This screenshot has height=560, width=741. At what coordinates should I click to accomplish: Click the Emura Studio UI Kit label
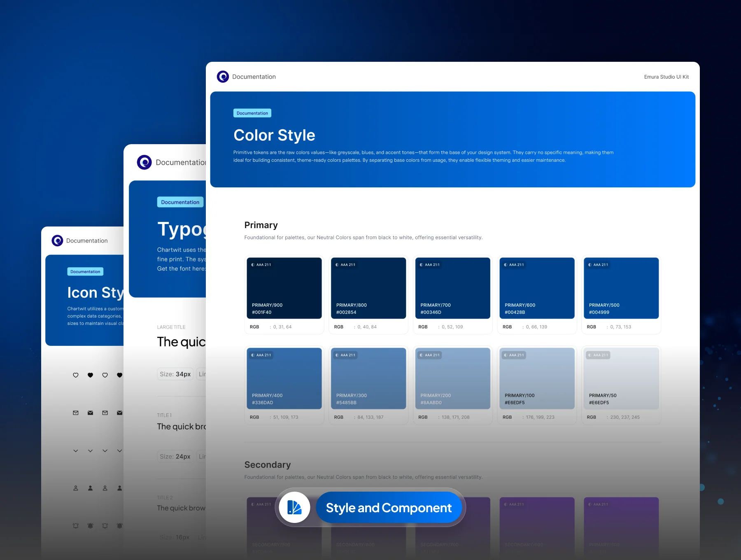pos(666,77)
